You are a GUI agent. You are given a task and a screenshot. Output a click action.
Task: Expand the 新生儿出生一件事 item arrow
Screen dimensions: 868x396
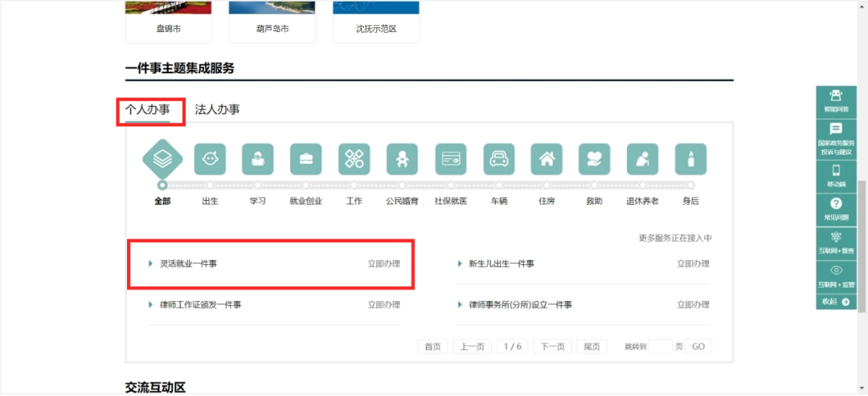tap(460, 263)
